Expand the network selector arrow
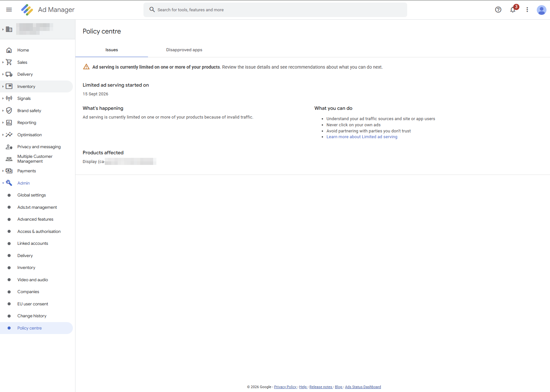The image size is (550, 392). click(x=3, y=29)
